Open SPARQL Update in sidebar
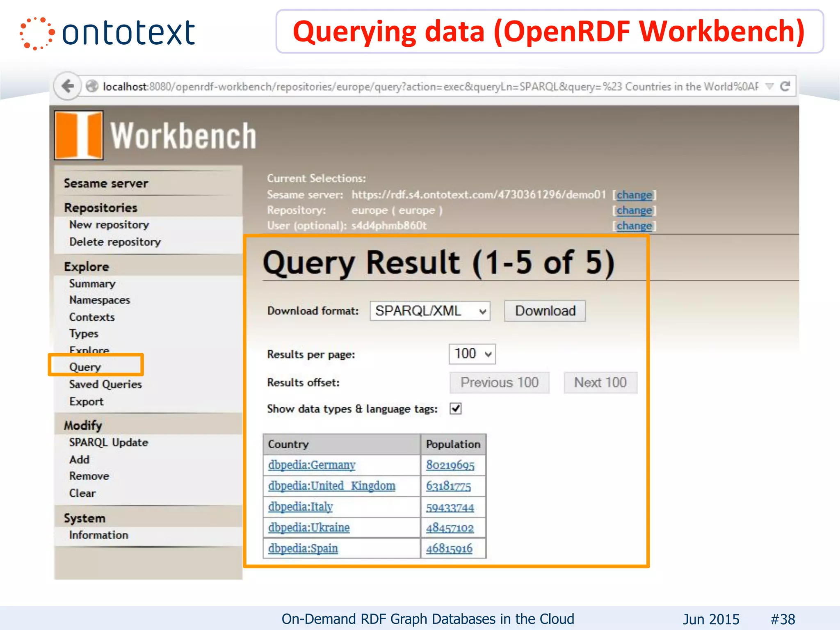This screenshot has height=630, width=840. (x=109, y=443)
